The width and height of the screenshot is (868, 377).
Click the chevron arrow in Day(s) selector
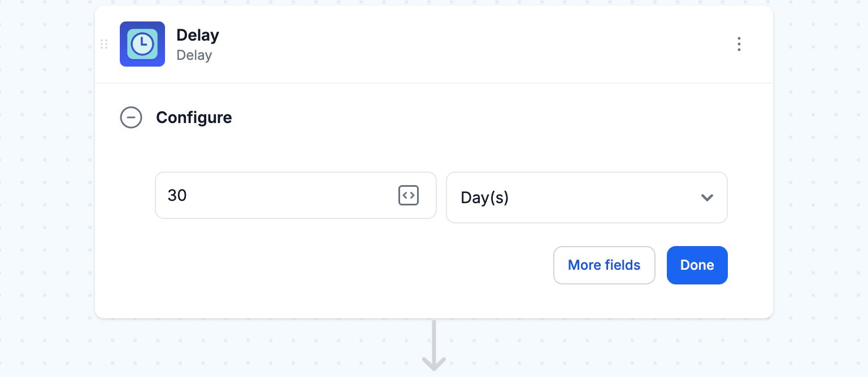coord(707,198)
